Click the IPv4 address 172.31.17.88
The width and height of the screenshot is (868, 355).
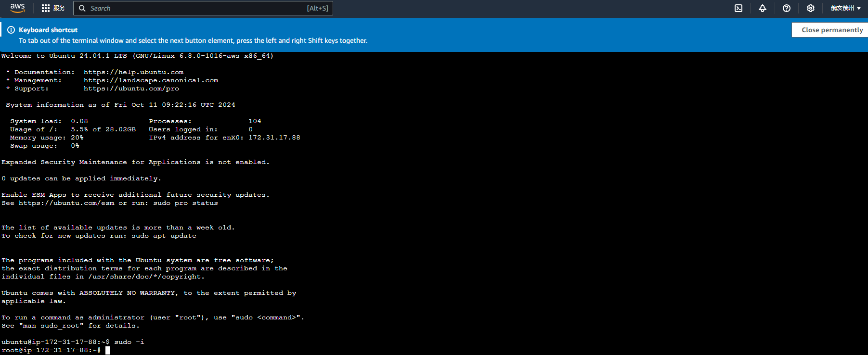[274, 138]
